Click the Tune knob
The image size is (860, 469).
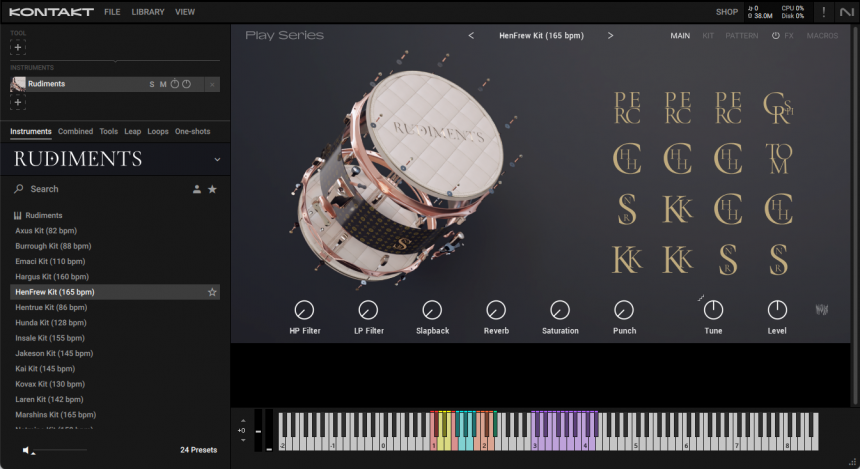pyautogui.click(x=713, y=310)
